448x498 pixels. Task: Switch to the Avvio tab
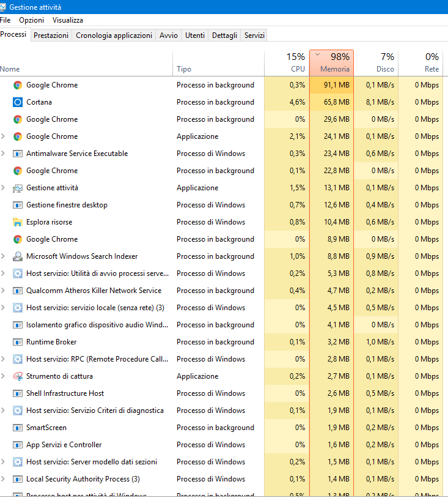point(169,35)
